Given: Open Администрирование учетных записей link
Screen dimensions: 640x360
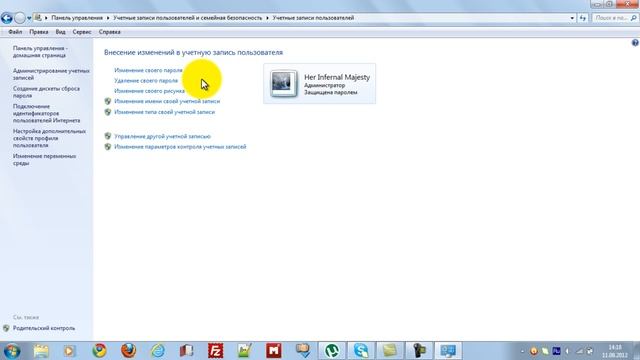Looking at the screenshot, I should (x=51, y=74).
